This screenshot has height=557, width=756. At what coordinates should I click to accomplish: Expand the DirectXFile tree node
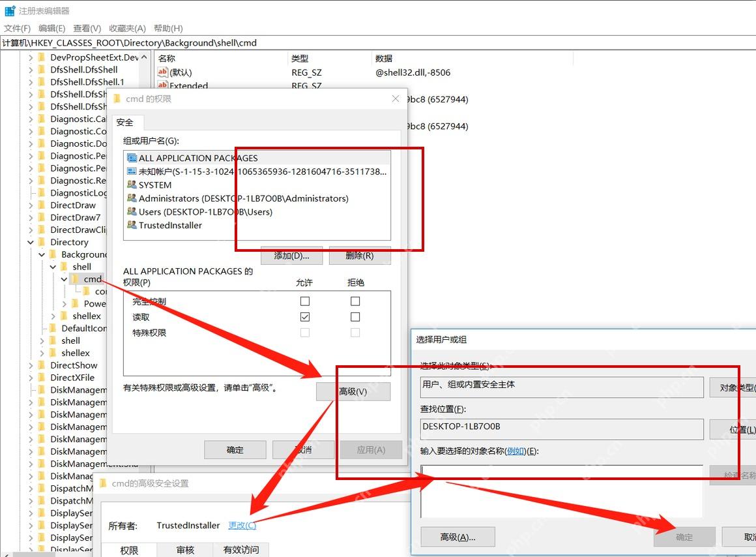31,378
